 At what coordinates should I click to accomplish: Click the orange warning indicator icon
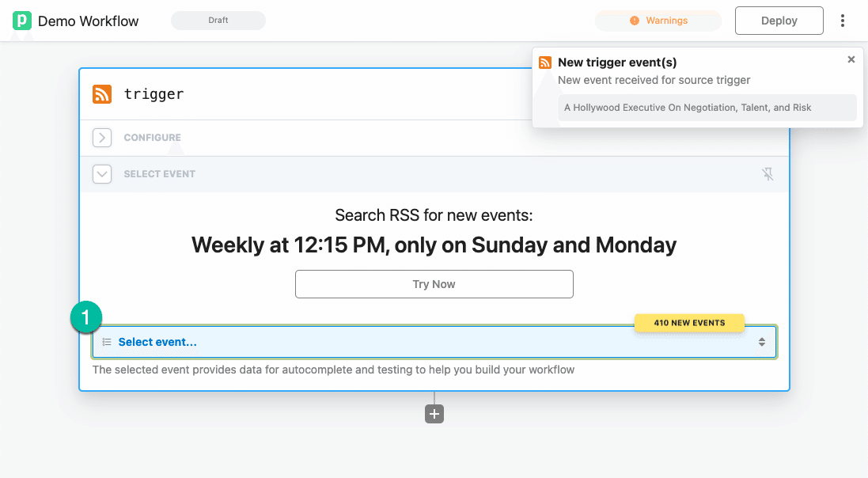tap(635, 21)
